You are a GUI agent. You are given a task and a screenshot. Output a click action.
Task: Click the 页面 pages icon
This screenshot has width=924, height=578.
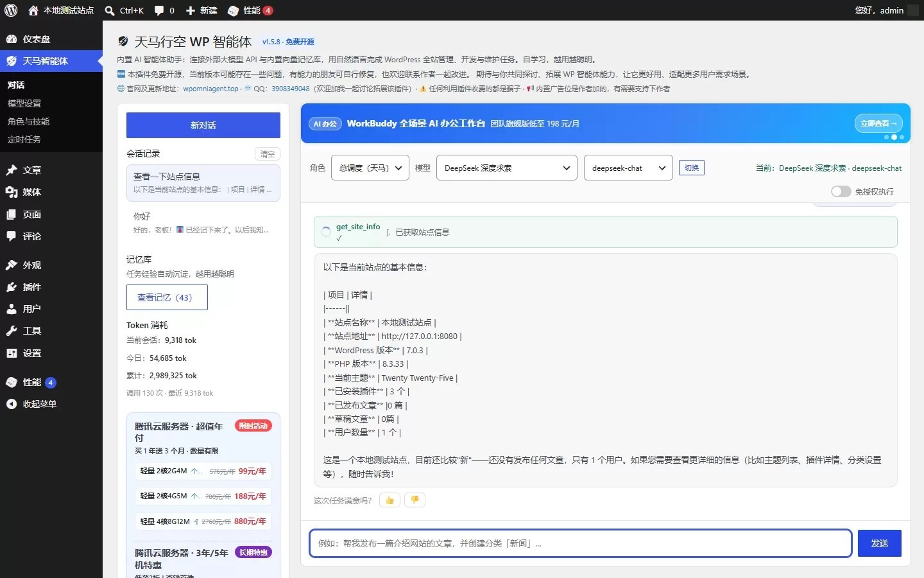12,215
